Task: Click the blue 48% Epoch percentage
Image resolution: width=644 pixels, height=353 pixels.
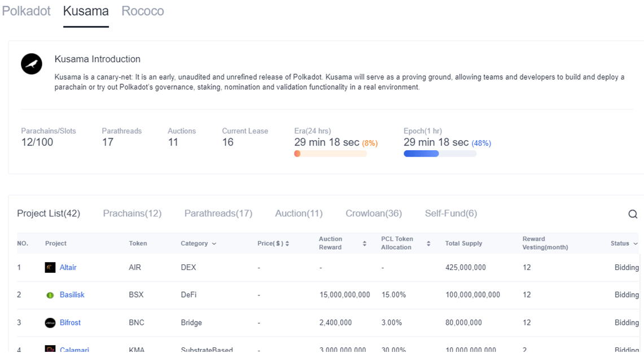Action: [481, 143]
